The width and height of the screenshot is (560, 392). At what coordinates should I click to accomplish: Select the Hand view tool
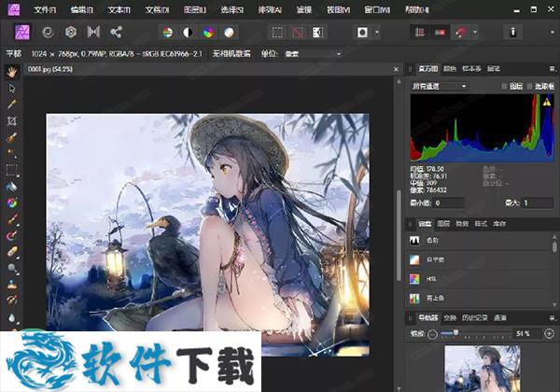tap(12, 72)
